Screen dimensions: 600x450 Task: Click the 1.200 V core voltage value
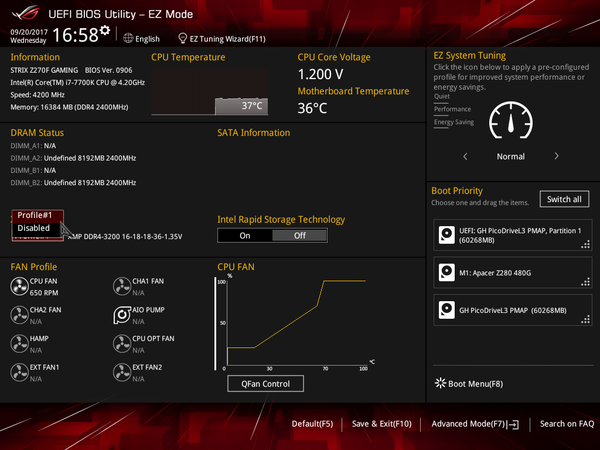coord(321,74)
